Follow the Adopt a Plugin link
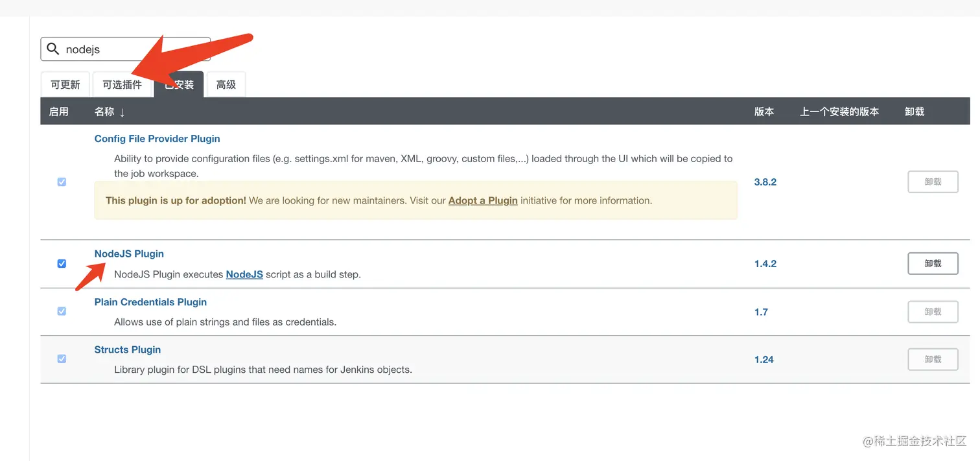Screen dimensions: 980x461 tap(483, 200)
